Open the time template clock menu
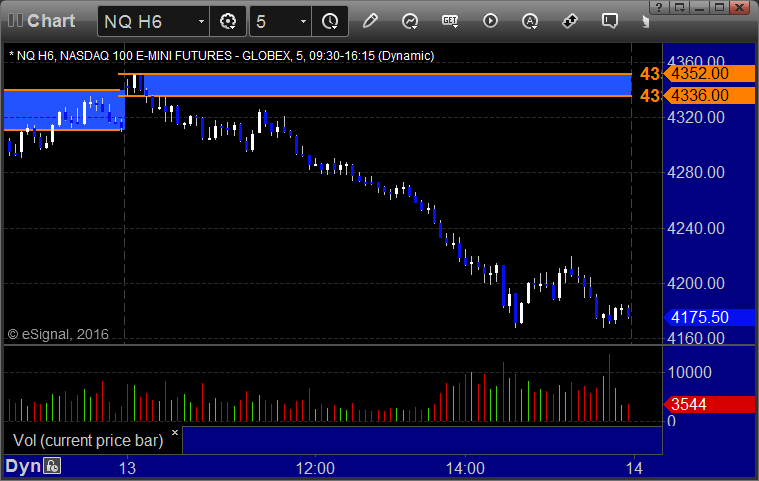 click(330, 22)
